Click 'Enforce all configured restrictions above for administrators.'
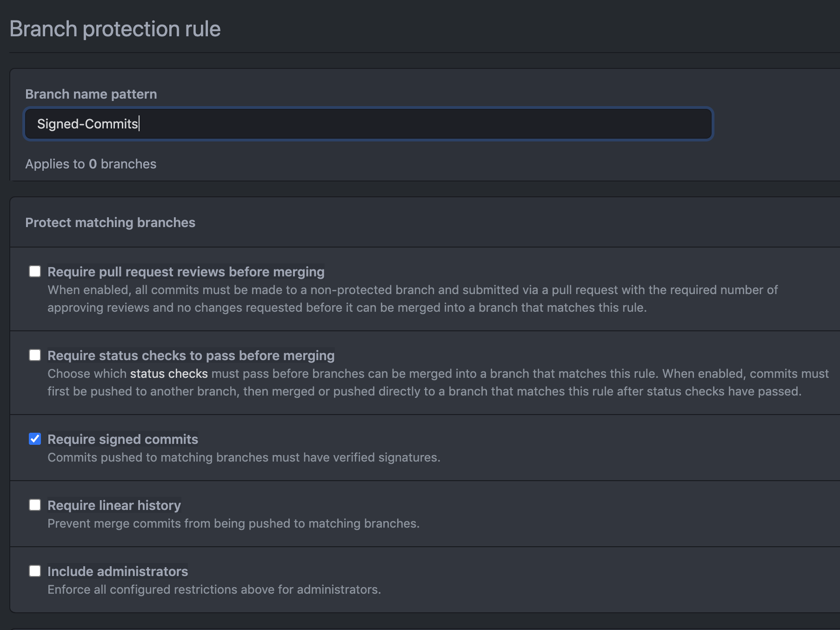Viewport: 840px width, 630px height. [214, 590]
